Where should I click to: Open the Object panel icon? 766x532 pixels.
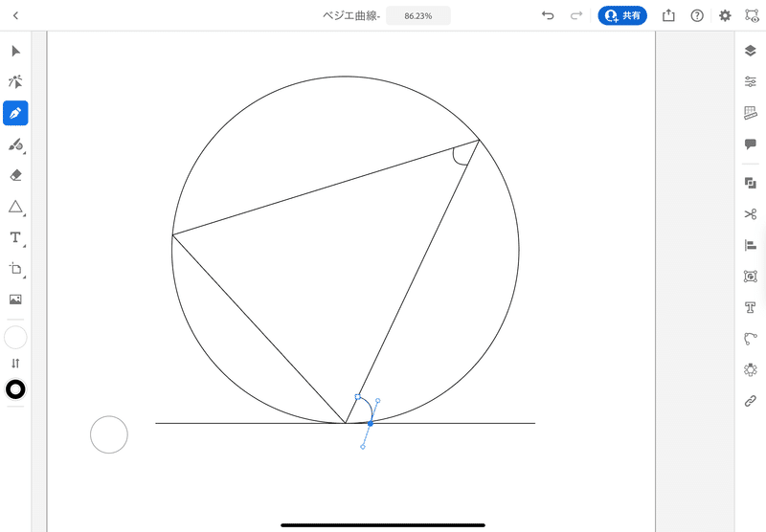click(751, 277)
